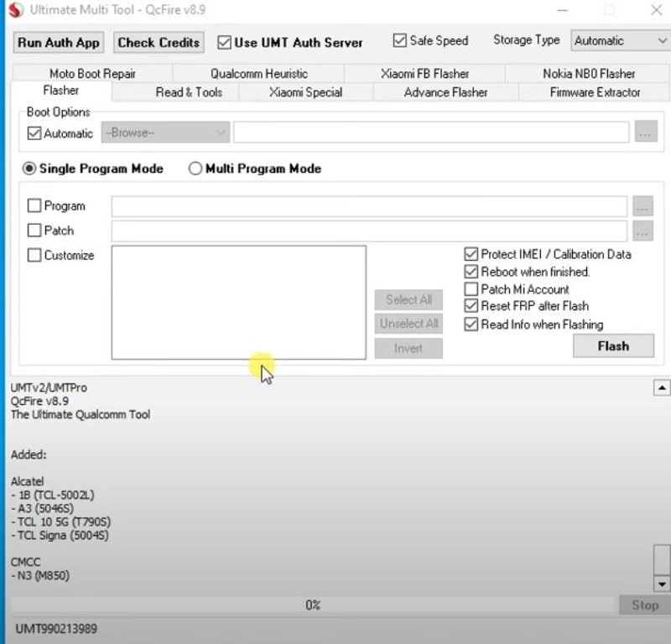This screenshot has width=671, height=644.
Task: Click the Program file path input field
Action: click(x=369, y=206)
